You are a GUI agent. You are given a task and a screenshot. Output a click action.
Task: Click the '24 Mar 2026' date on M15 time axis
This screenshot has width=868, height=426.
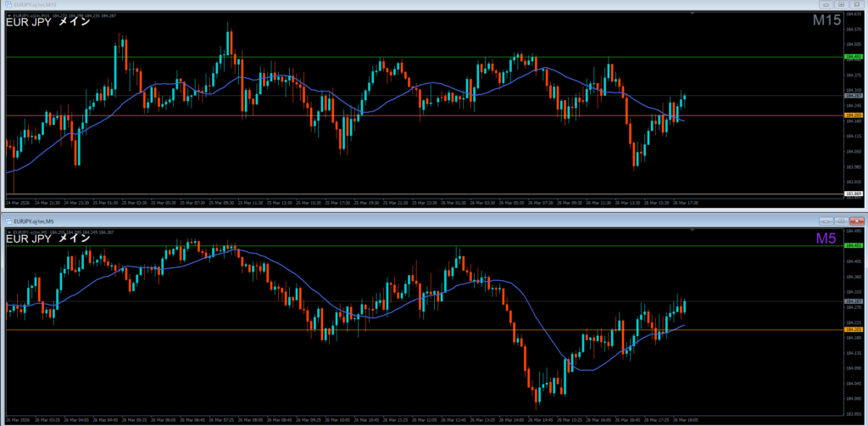[18, 203]
